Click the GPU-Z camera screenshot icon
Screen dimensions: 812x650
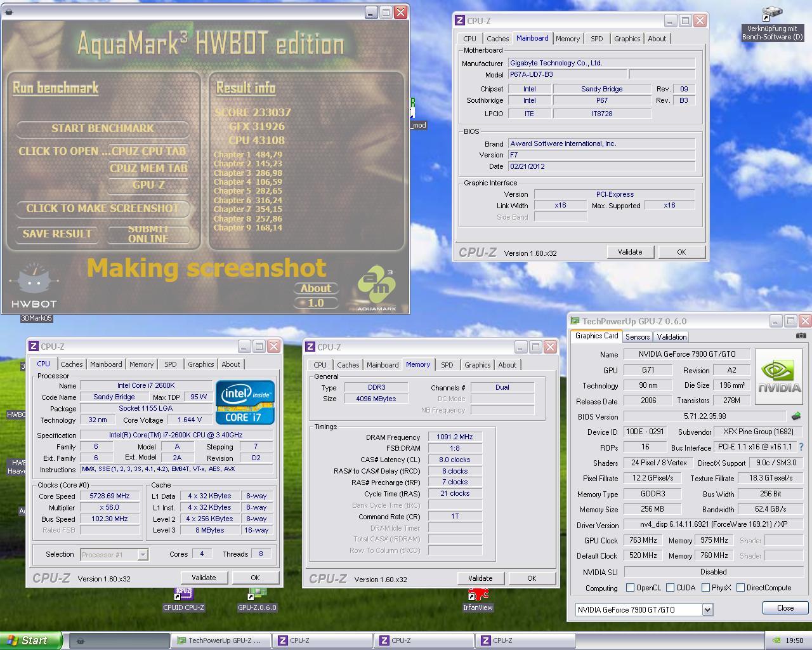pos(801,336)
